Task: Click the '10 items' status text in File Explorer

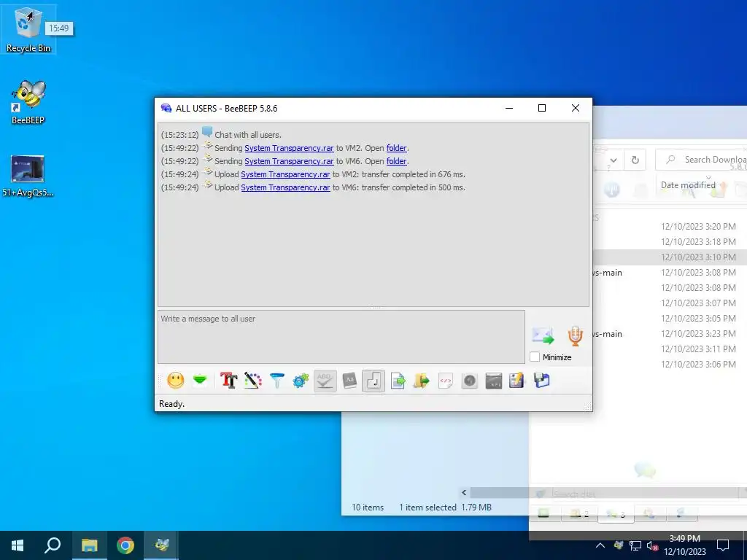Action: pyautogui.click(x=368, y=507)
